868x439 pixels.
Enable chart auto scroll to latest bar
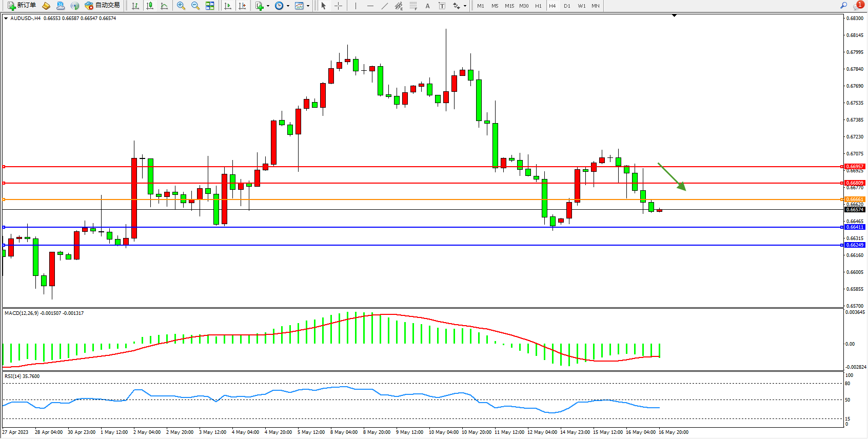[x=228, y=6]
